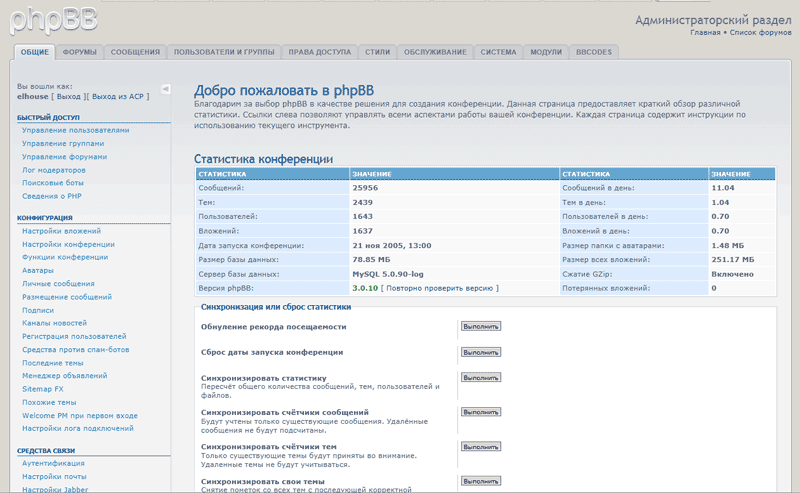Collapse the sidebar with the arrow icon

(165, 89)
